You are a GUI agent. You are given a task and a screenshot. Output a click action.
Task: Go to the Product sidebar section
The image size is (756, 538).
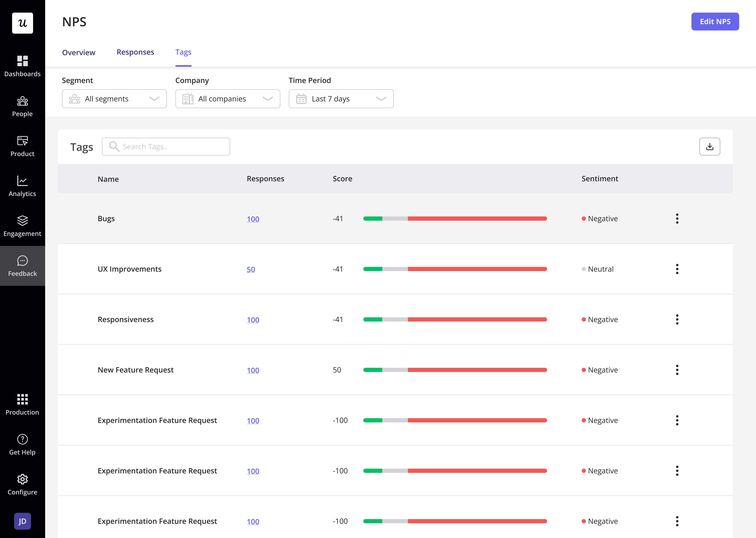coord(22,146)
